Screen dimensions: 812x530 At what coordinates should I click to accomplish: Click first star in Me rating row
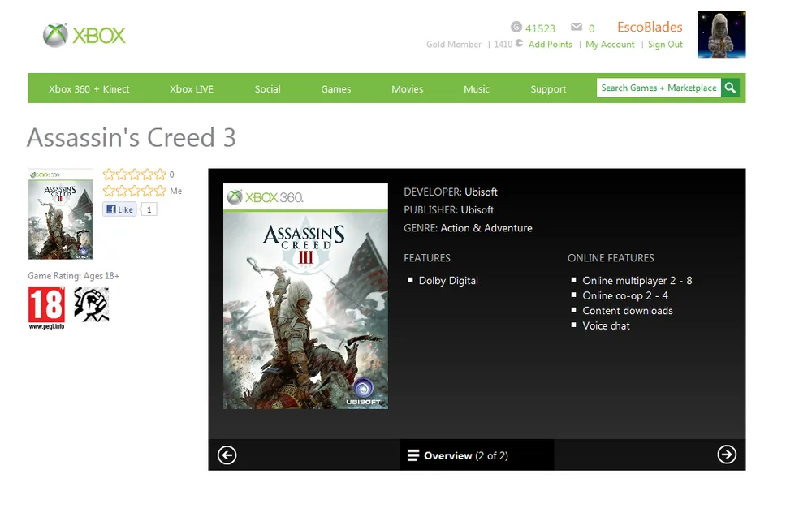[109, 191]
